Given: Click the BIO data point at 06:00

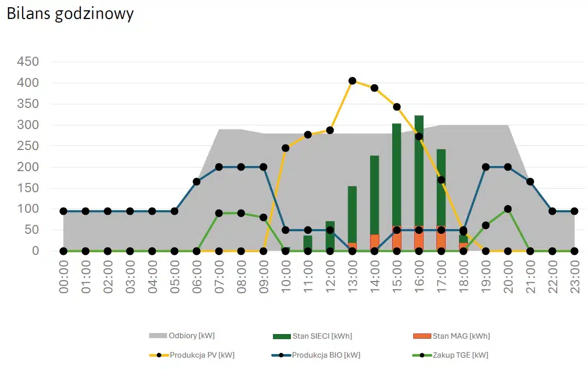Looking at the screenshot, I should (x=196, y=181).
